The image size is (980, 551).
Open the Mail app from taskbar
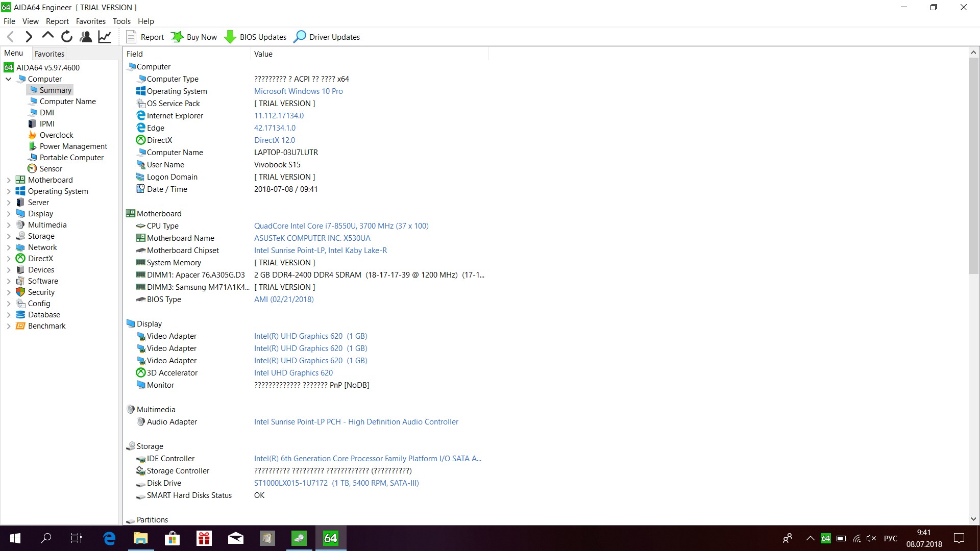click(x=236, y=538)
